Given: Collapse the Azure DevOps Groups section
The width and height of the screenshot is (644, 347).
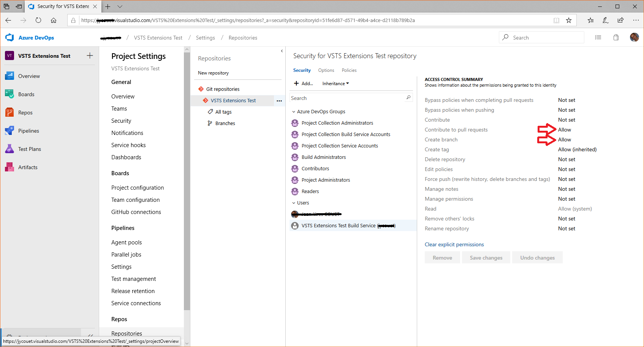Looking at the screenshot, I should 294,112.
